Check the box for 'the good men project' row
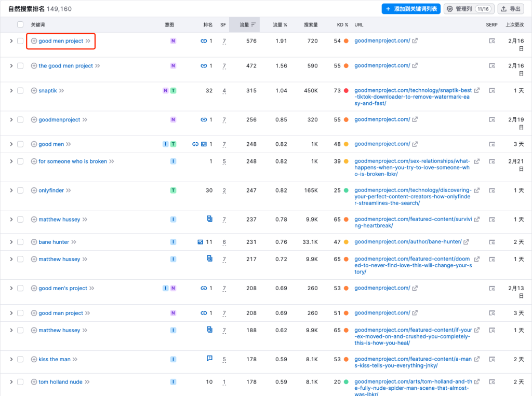532x396 pixels. [20, 66]
